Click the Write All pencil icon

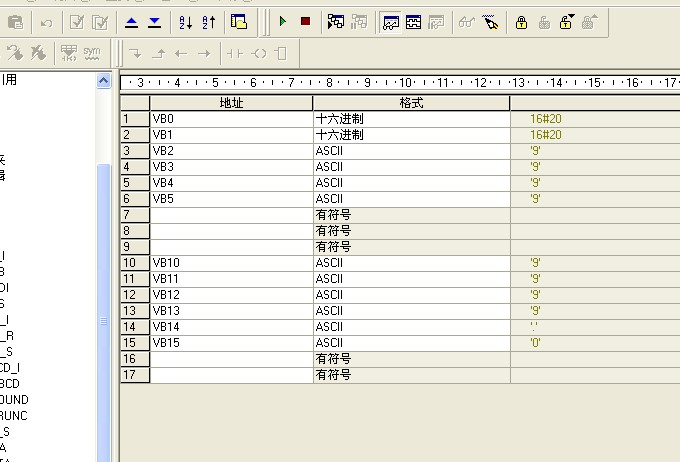(x=490, y=22)
